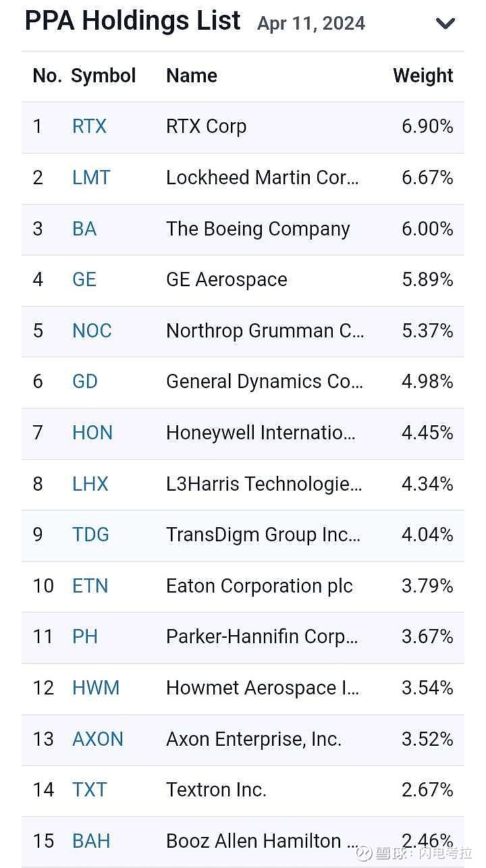
Task: Select the ETN ticker link
Action: pos(90,586)
